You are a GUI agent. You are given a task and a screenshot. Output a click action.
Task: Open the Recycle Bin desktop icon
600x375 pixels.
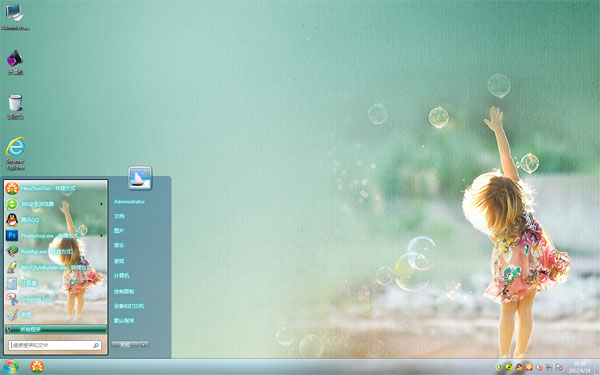pos(15,107)
